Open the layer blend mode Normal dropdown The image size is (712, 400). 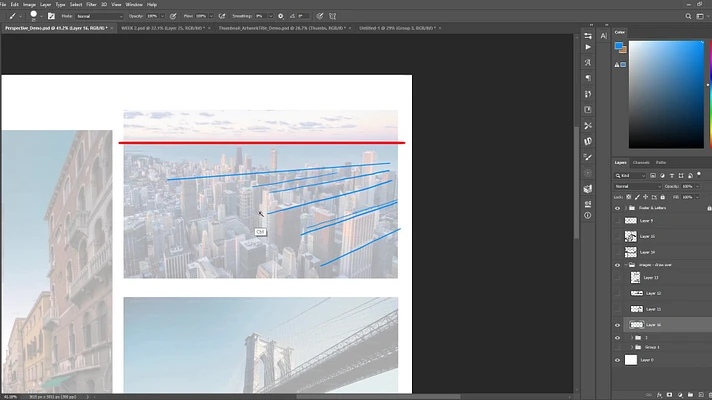click(638, 186)
